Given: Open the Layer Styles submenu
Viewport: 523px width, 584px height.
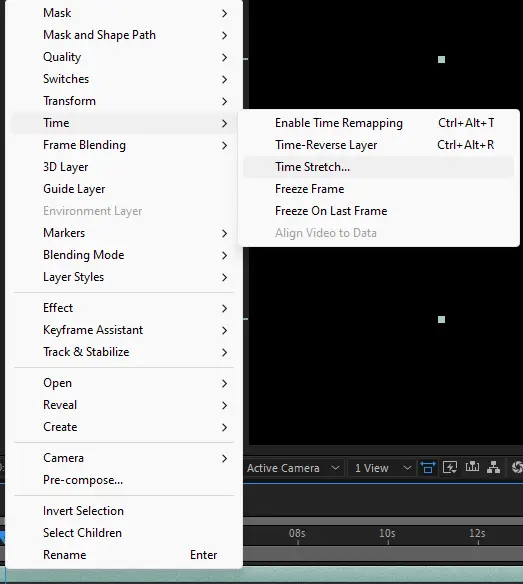Looking at the screenshot, I should coord(124,277).
